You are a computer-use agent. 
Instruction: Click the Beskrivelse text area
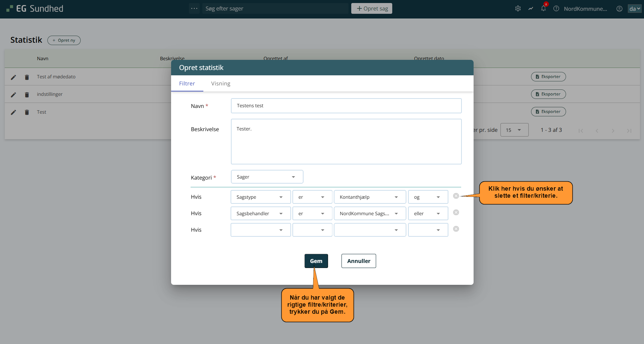[x=346, y=142]
